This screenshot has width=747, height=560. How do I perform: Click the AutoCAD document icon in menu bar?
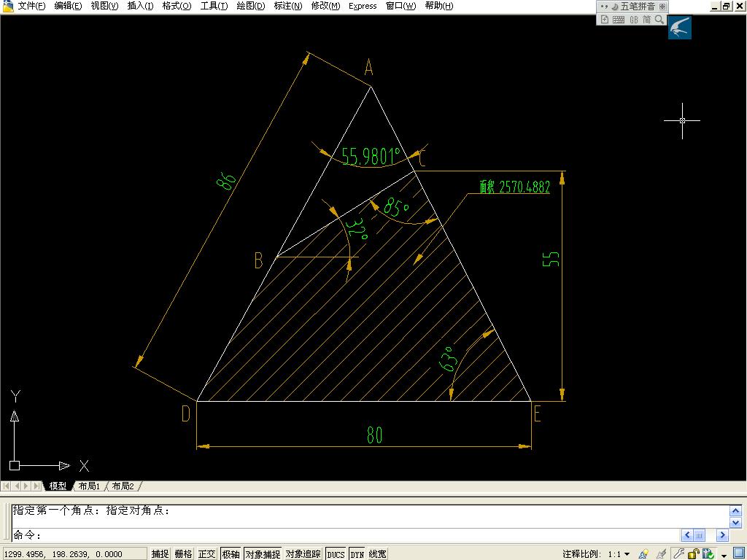click(7, 6)
